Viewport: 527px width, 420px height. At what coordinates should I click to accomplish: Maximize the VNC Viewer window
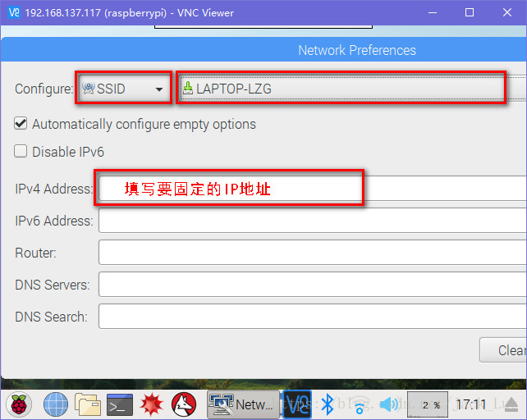(470, 13)
